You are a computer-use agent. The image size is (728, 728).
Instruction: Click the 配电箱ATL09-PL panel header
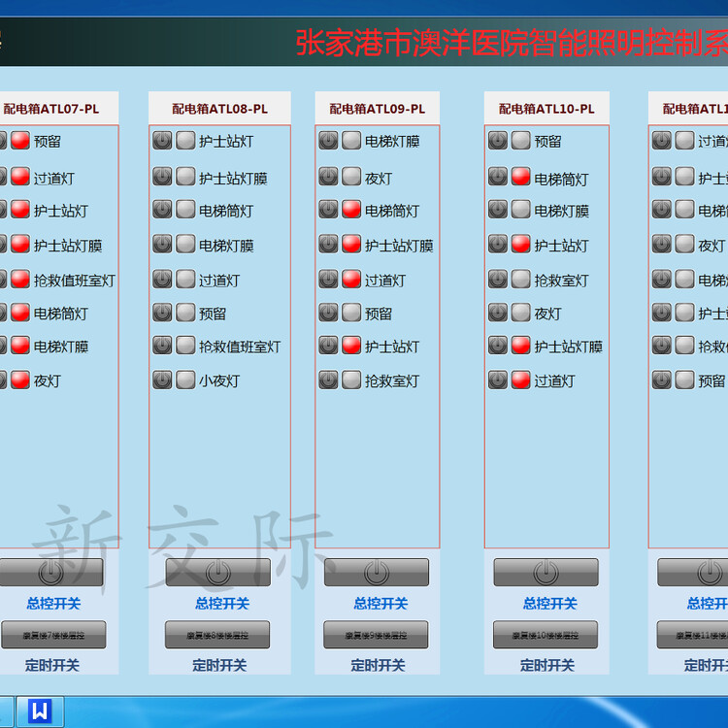[x=377, y=109]
